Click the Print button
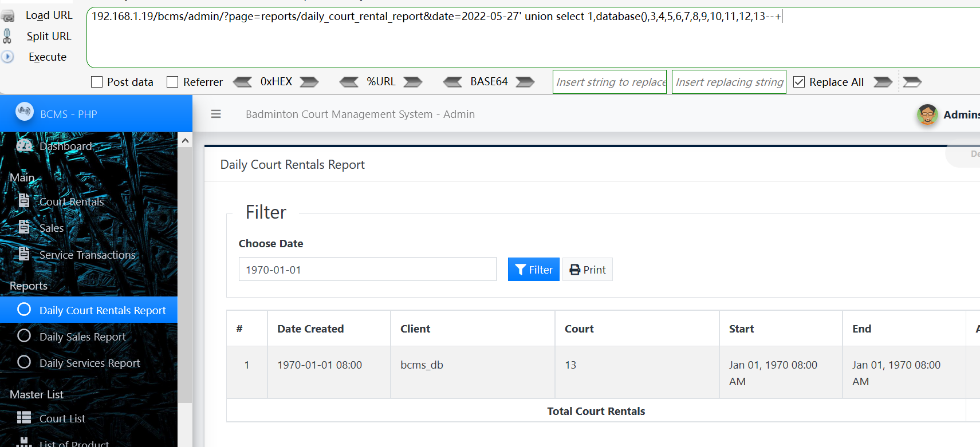This screenshot has width=980, height=447. pos(588,270)
